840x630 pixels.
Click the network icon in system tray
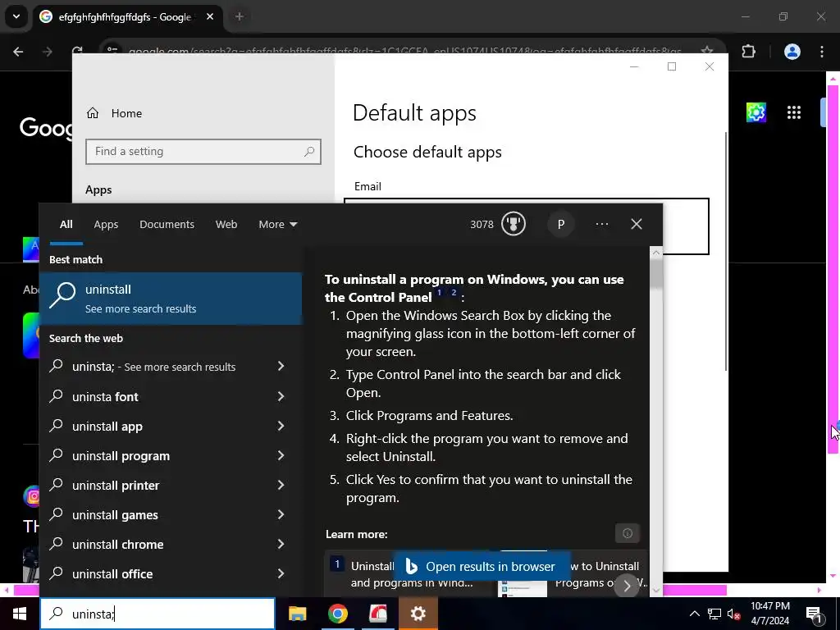(x=714, y=614)
